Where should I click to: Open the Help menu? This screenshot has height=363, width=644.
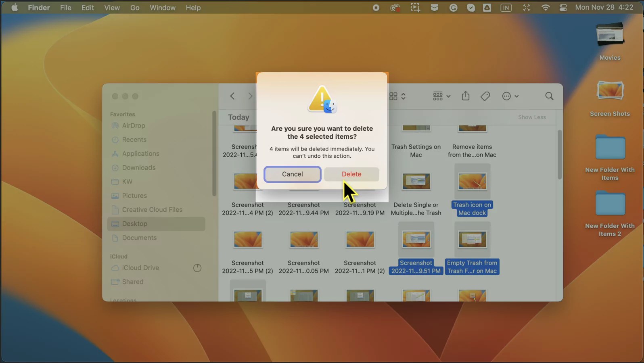pos(193,8)
